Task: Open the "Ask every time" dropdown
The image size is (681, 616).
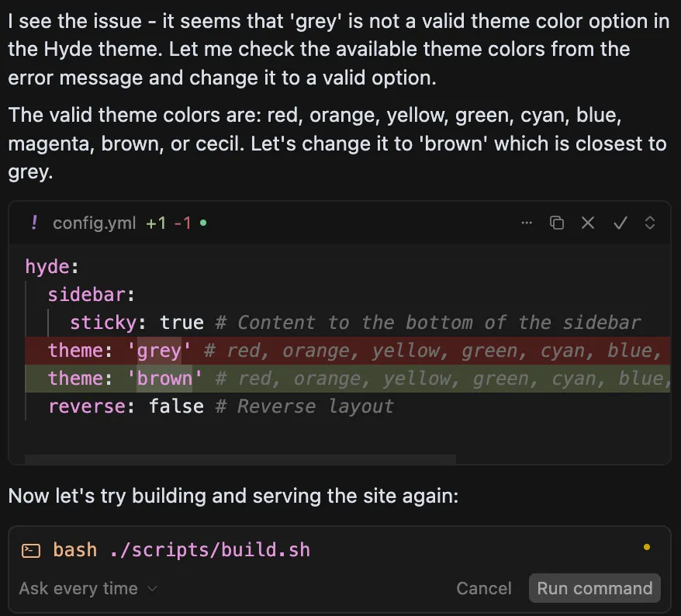Action: tap(88, 589)
